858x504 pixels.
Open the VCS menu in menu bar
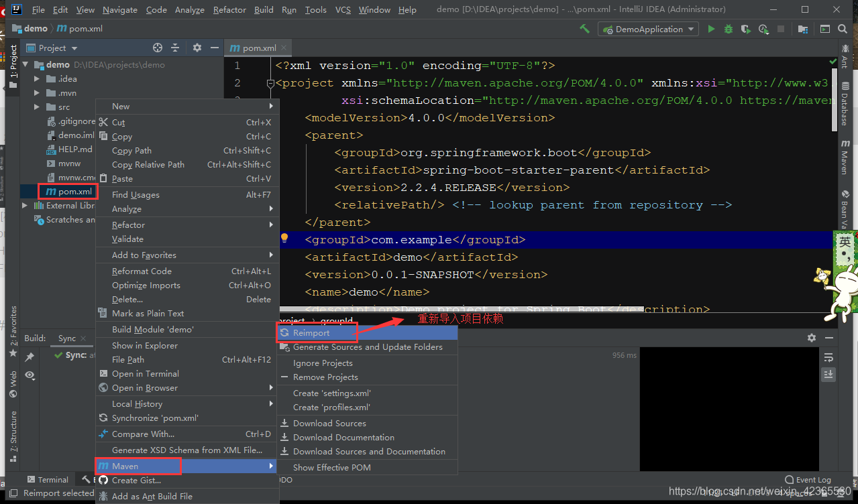[x=343, y=9]
